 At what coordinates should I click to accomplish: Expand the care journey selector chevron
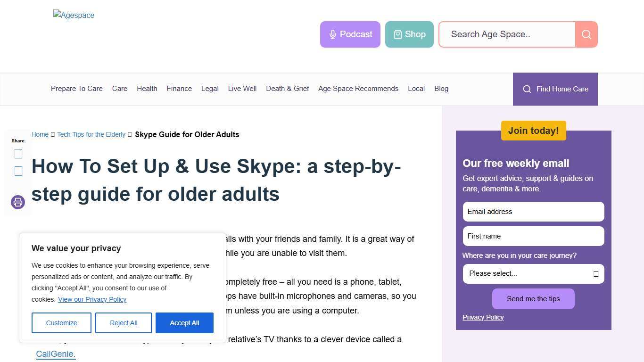pos(596,273)
